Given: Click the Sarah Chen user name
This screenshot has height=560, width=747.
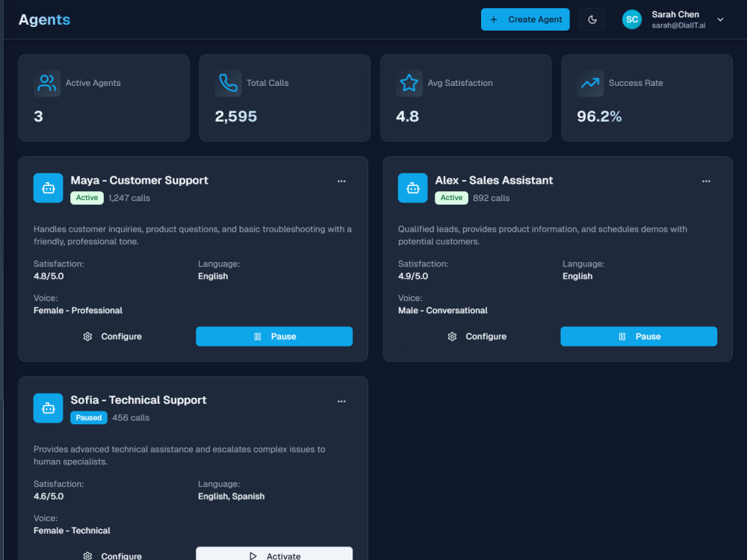Looking at the screenshot, I should 675,14.
